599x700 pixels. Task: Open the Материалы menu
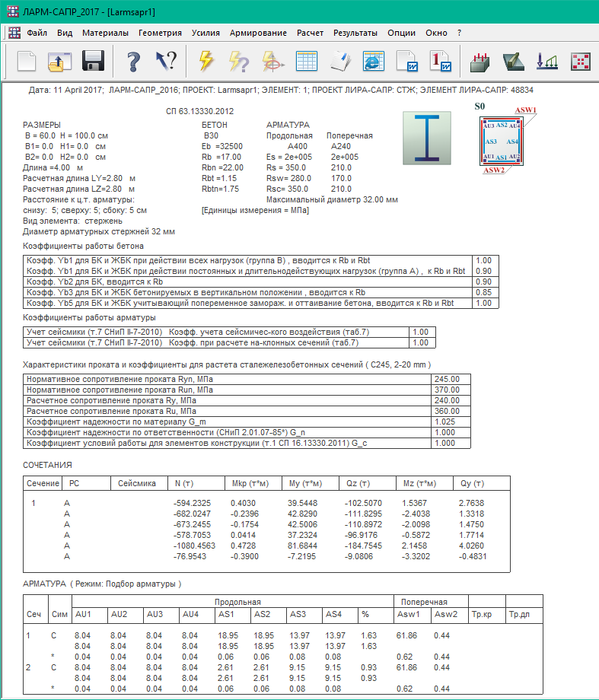tap(105, 33)
